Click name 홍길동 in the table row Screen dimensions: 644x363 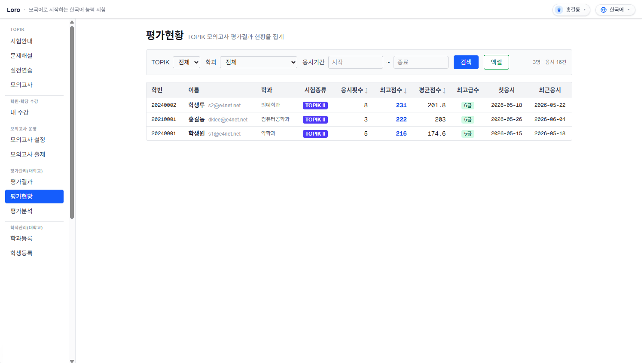pyautogui.click(x=196, y=119)
